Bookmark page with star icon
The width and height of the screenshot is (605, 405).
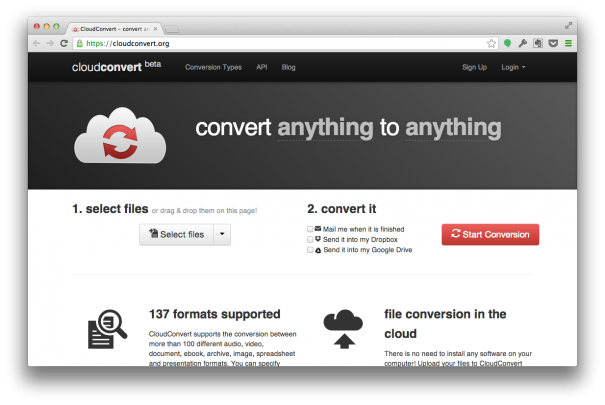(x=491, y=43)
